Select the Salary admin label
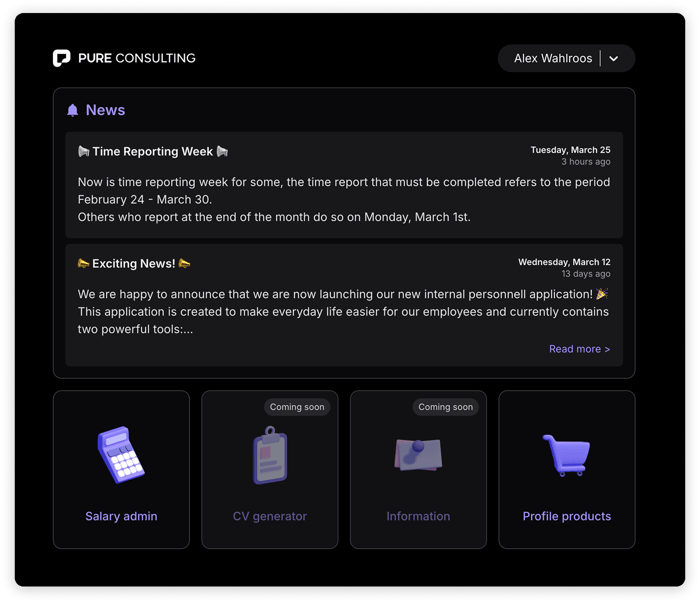Screen dimensions: 700x603 pos(121,516)
